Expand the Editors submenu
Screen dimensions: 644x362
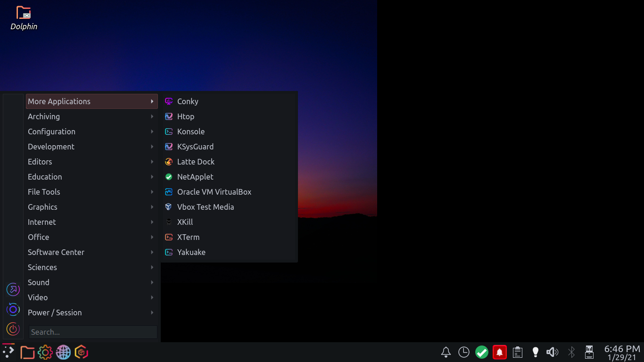91,162
